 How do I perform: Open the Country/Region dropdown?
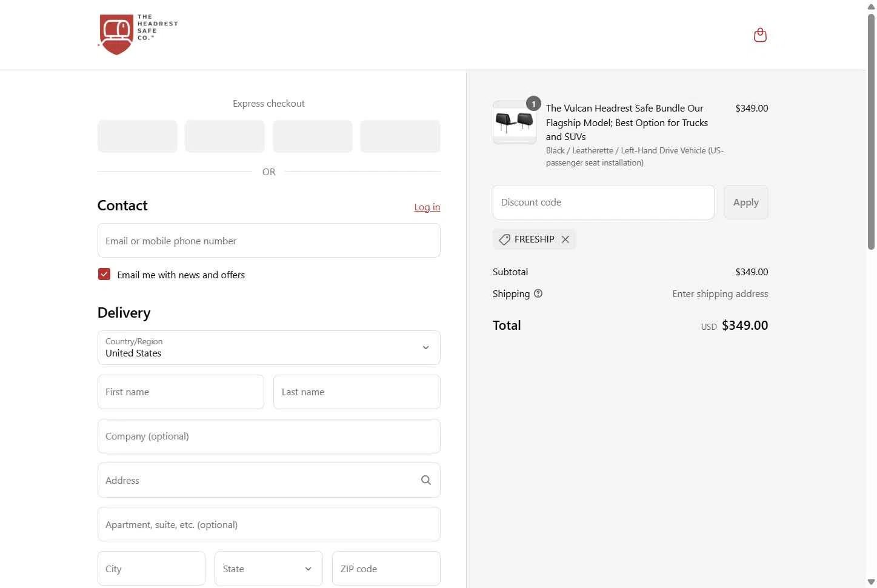pyautogui.click(x=269, y=347)
